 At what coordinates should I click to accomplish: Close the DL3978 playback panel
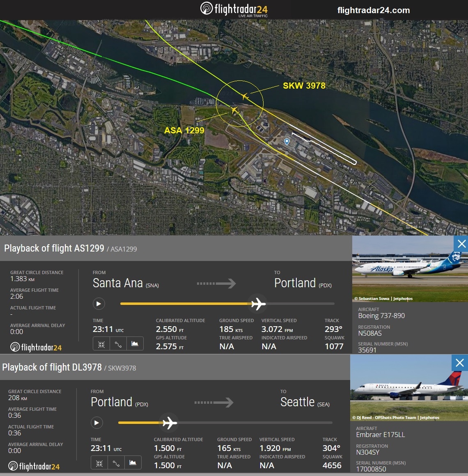tap(460, 363)
